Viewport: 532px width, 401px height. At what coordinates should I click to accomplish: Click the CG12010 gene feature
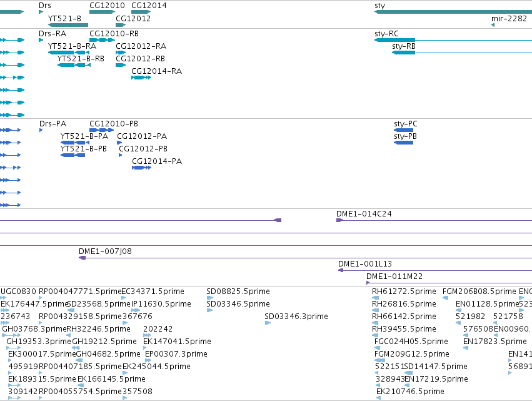[102, 12]
